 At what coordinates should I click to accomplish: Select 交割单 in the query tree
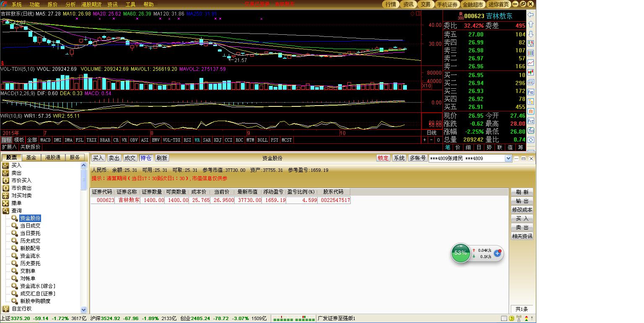tap(28, 271)
